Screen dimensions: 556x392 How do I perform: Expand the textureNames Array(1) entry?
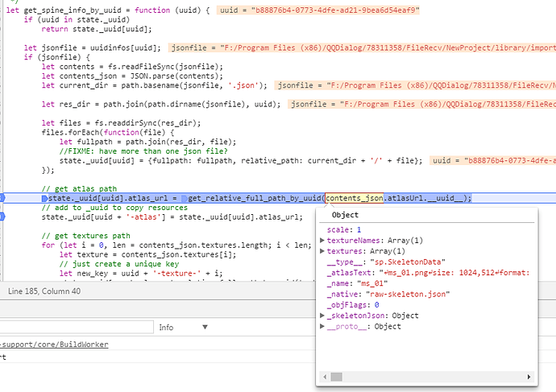pos(322,241)
